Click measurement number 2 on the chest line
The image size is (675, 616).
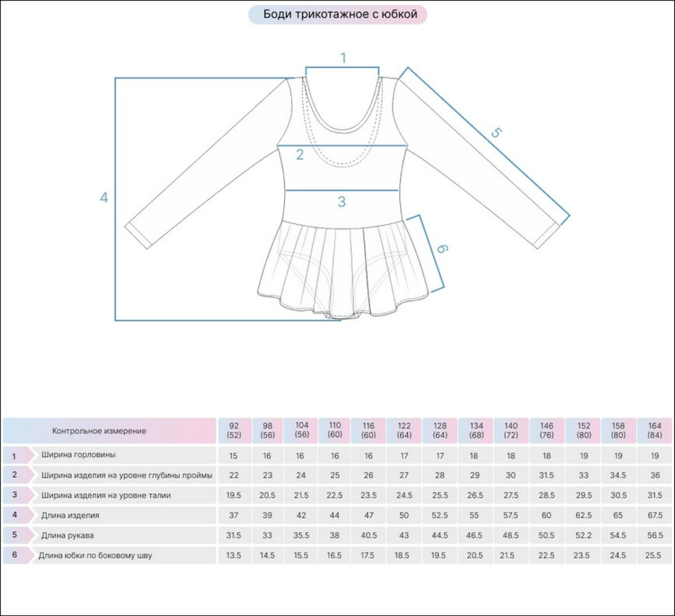point(300,155)
